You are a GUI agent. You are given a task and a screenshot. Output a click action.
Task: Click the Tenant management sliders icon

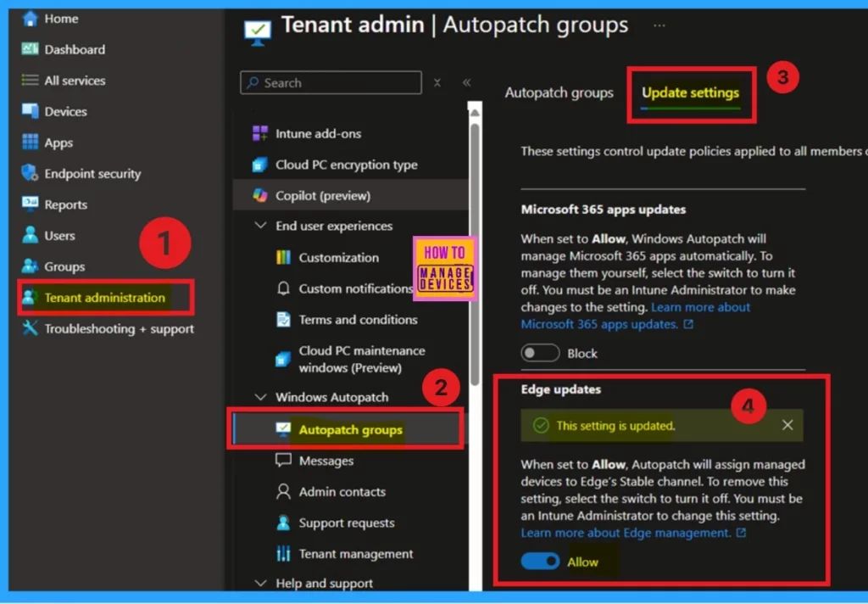[x=283, y=554]
